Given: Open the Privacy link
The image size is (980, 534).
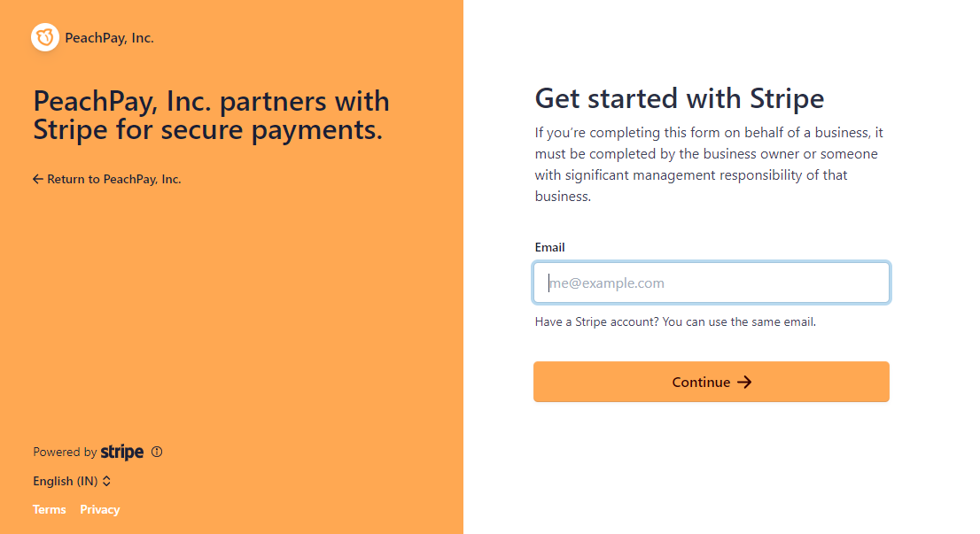Looking at the screenshot, I should click(100, 509).
